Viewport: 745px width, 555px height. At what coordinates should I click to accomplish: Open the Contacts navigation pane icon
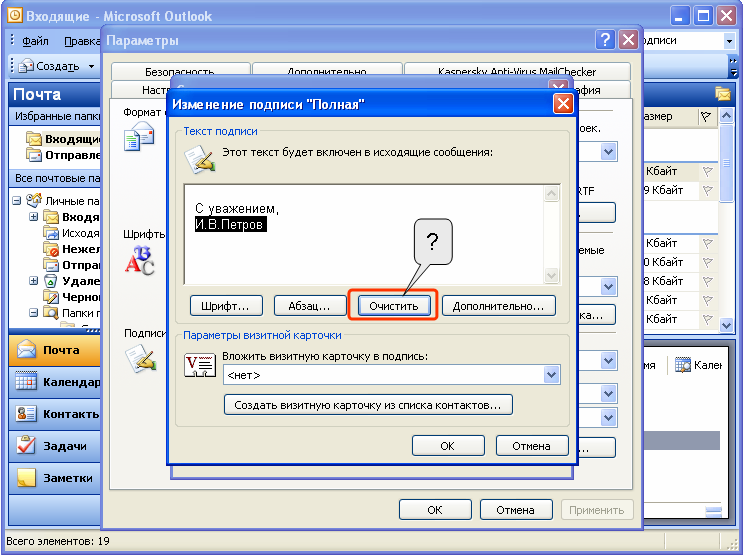pyautogui.click(x=26, y=414)
